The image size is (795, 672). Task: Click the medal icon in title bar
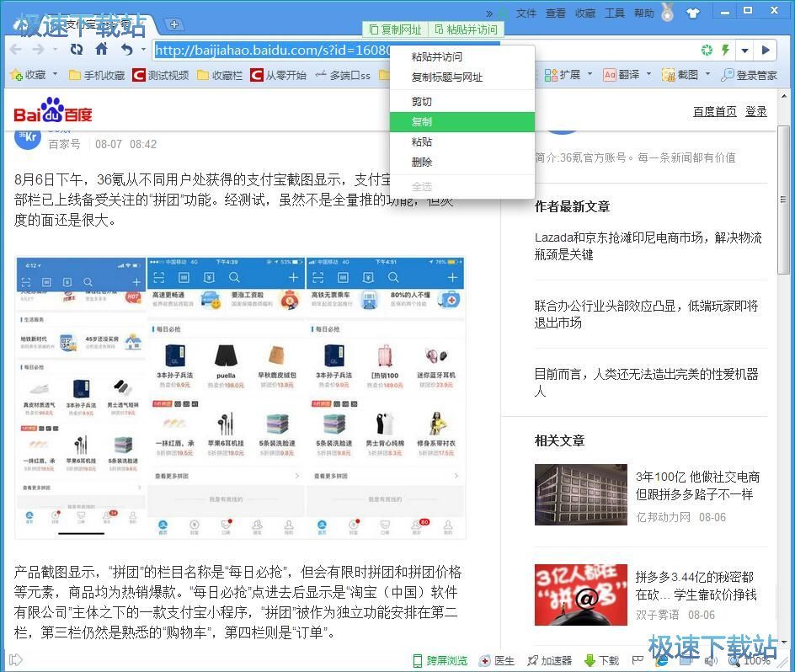[x=668, y=12]
